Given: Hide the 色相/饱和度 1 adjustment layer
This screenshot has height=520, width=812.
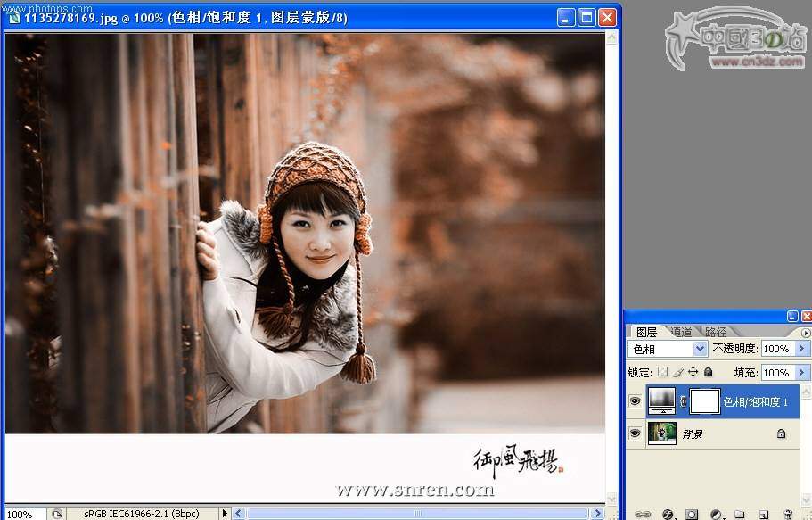Looking at the screenshot, I should click(636, 400).
